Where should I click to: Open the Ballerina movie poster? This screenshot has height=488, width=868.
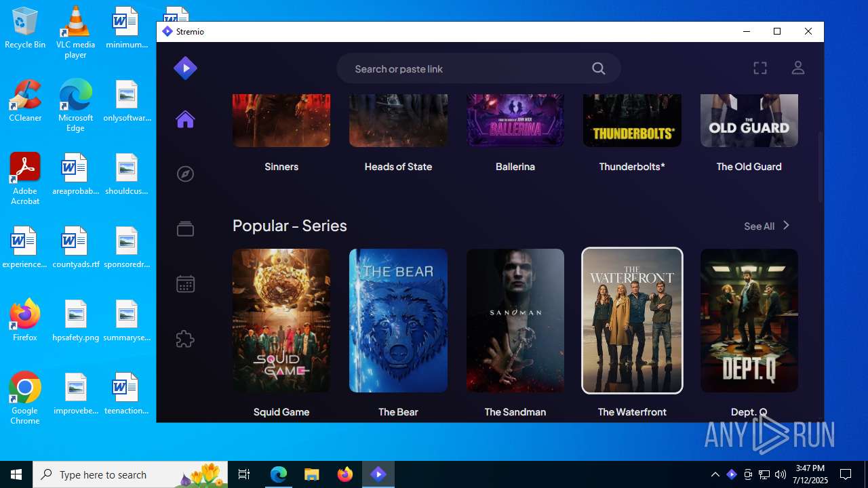point(515,121)
